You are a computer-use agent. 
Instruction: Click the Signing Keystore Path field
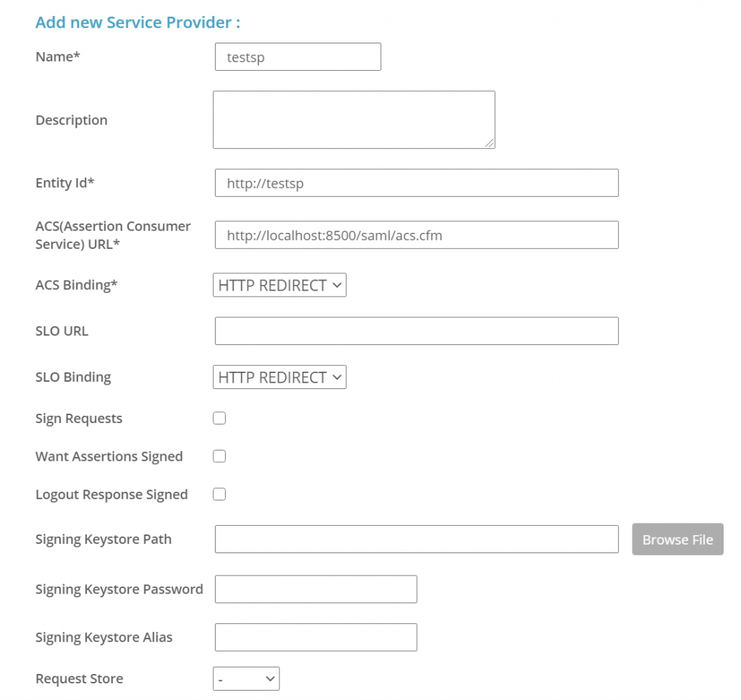point(416,539)
